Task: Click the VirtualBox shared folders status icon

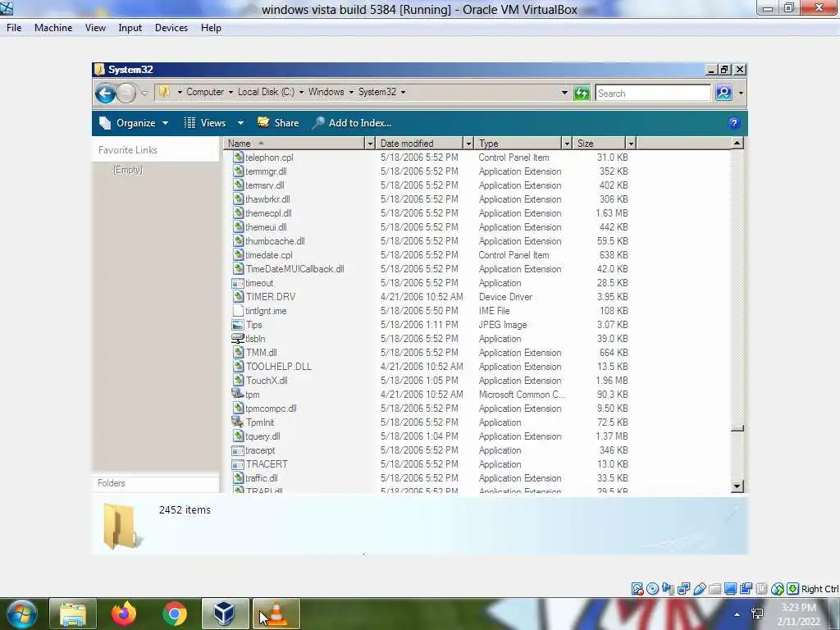Action: pos(714,589)
